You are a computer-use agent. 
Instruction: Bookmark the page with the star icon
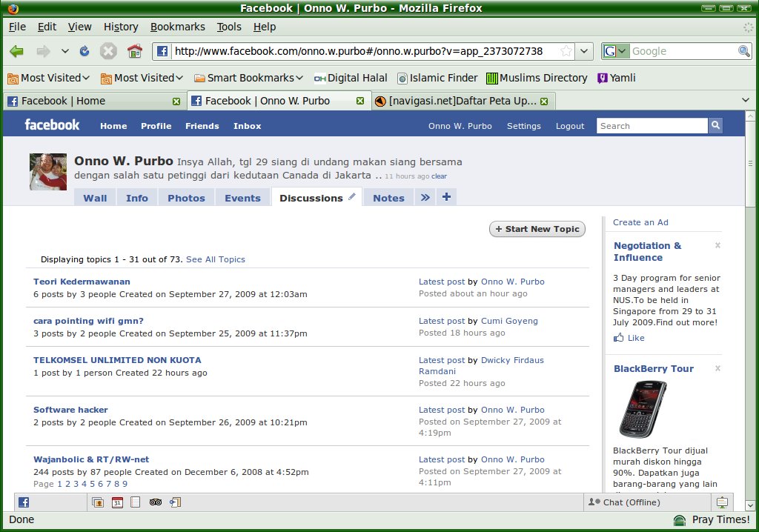[x=566, y=51]
